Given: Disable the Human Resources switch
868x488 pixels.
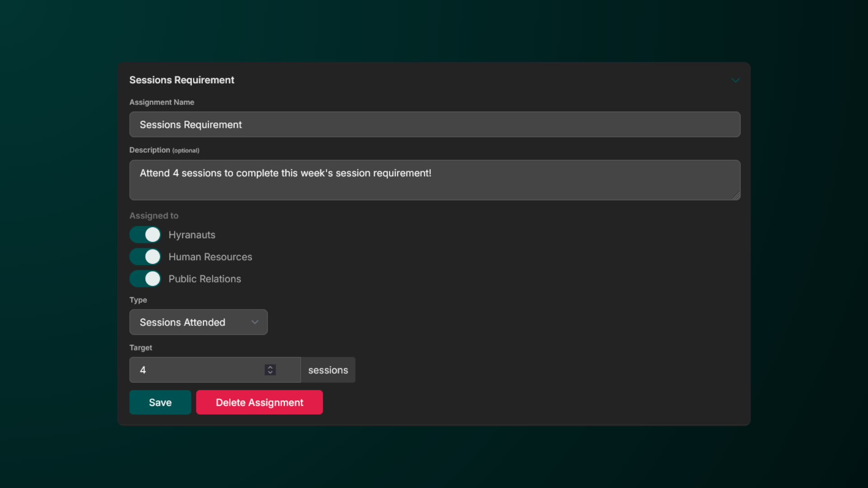Looking at the screenshot, I should pos(145,257).
